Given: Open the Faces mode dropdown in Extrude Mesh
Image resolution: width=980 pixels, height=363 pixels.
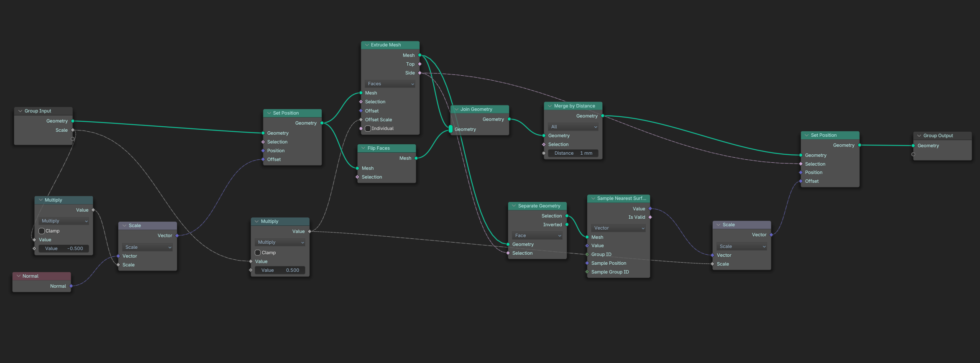Looking at the screenshot, I should 390,84.
